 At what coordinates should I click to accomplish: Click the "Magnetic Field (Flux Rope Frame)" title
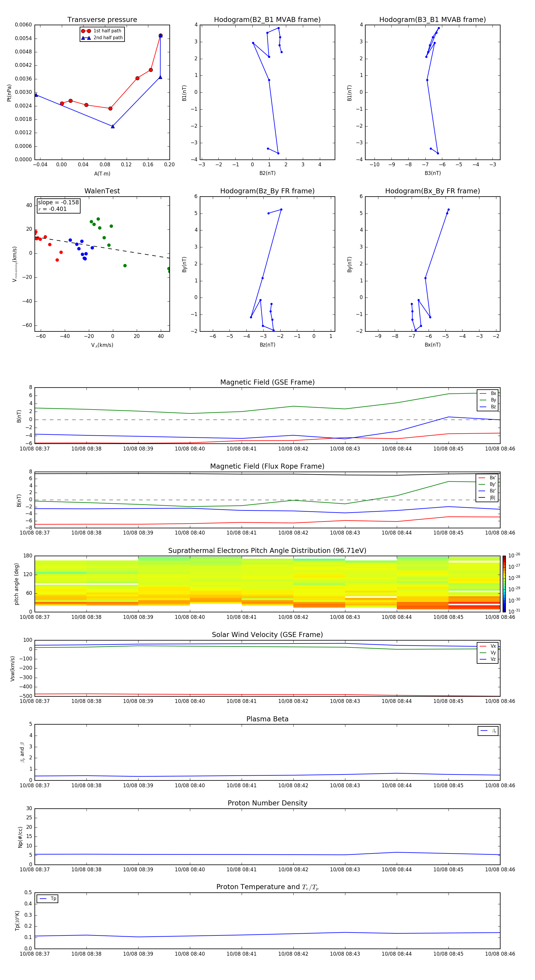coord(267,467)
